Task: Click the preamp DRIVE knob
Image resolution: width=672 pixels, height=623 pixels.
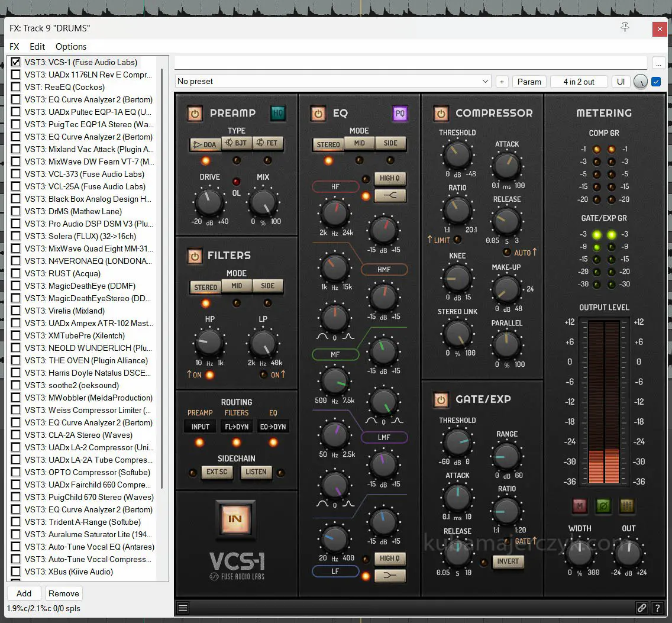Action: coord(209,202)
